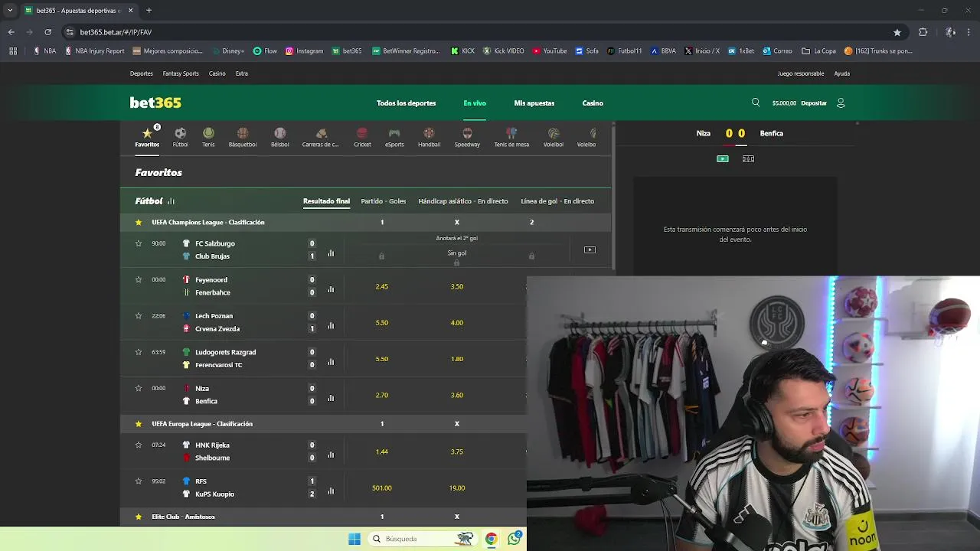Image resolution: width=980 pixels, height=551 pixels.
Task: Collapse the Elite Club Amistosos section
Action: click(183, 517)
